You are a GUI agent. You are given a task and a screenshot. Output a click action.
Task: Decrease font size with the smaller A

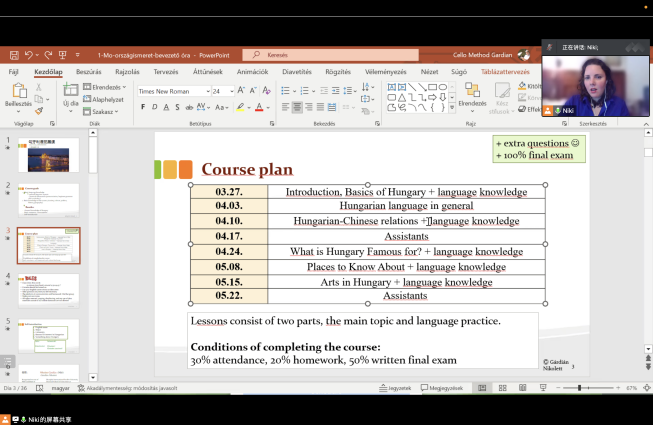pos(253,90)
